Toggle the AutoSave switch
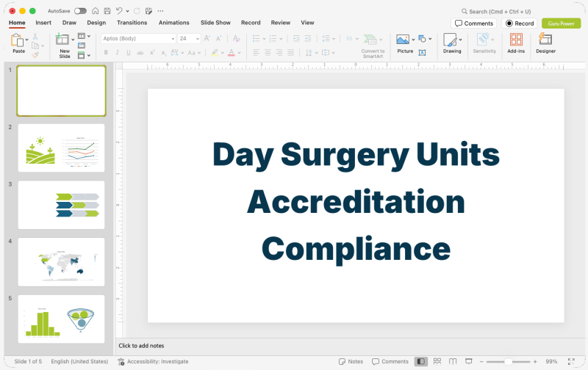588x370 pixels. coord(80,11)
